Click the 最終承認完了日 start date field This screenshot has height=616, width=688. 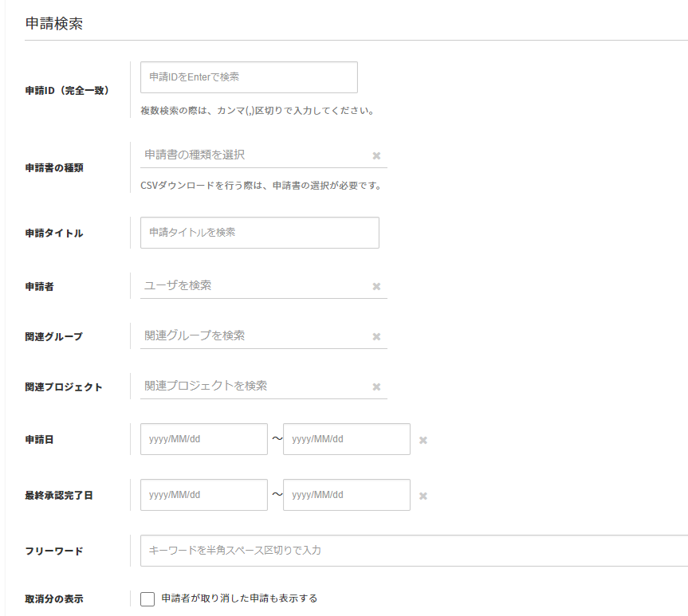click(203, 495)
